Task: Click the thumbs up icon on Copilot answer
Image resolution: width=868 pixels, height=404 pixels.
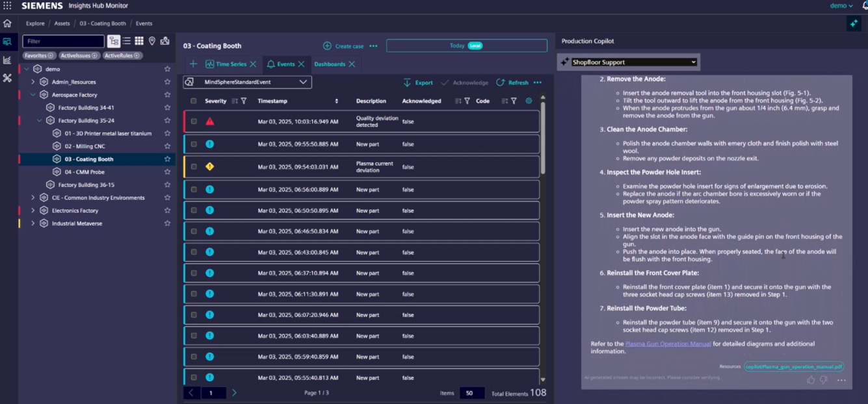Action: pos(811,380)
